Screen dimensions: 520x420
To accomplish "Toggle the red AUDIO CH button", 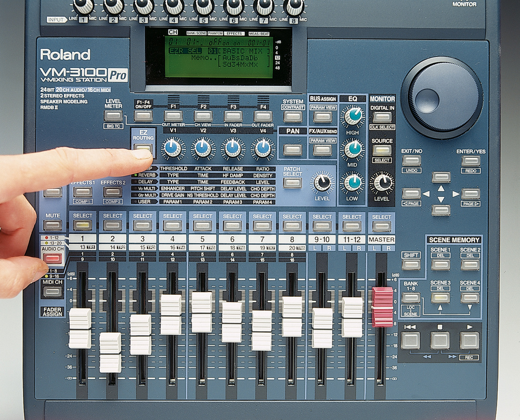I will 52,258.
